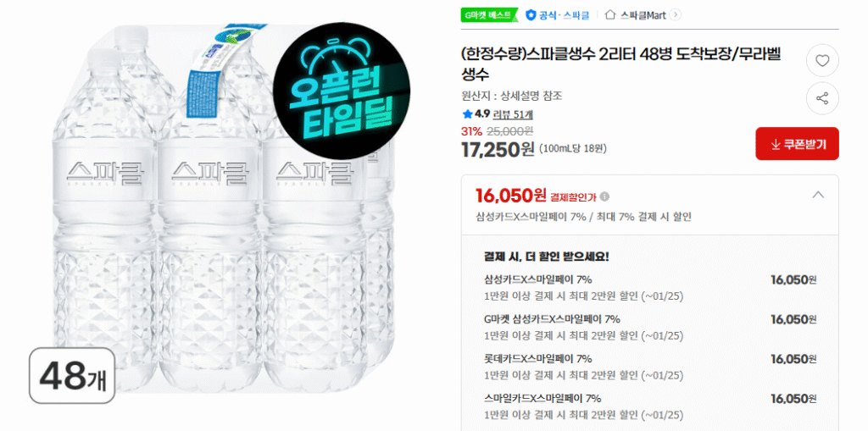This screenshot has height=431, width=868.
Task: Select the 롯데카드X스마일페이 7% option
Action: tap(537, 359)
